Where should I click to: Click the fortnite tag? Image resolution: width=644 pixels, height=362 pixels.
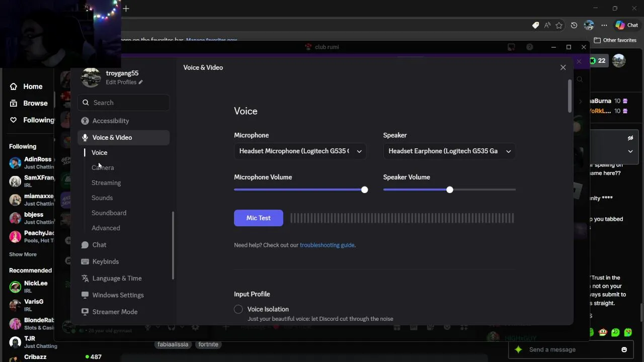click(x=208, y=344)
